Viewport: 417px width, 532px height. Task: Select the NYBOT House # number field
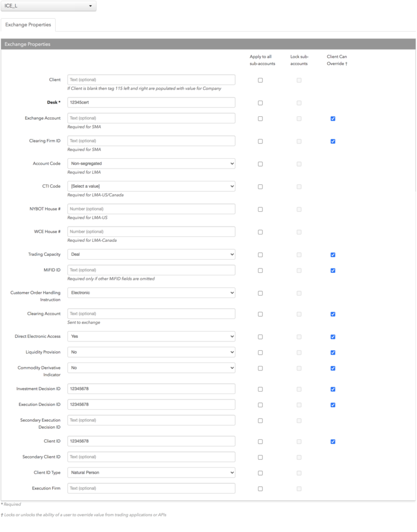[x=151, y=209]
